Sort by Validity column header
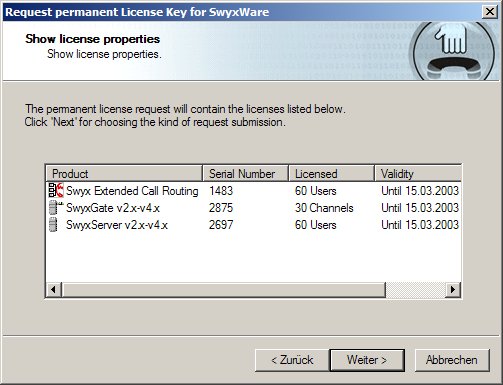The image size is (503, 385). pos(418,174)
